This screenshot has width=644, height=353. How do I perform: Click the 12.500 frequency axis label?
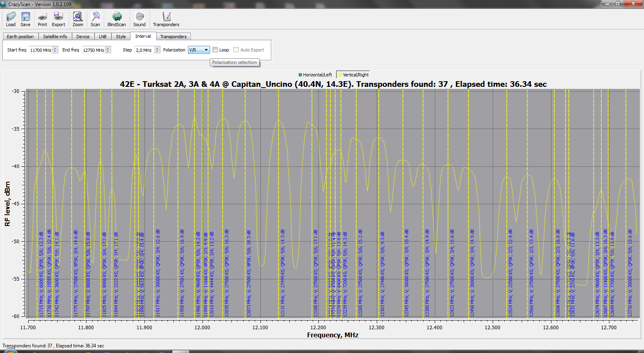[492, 327]
